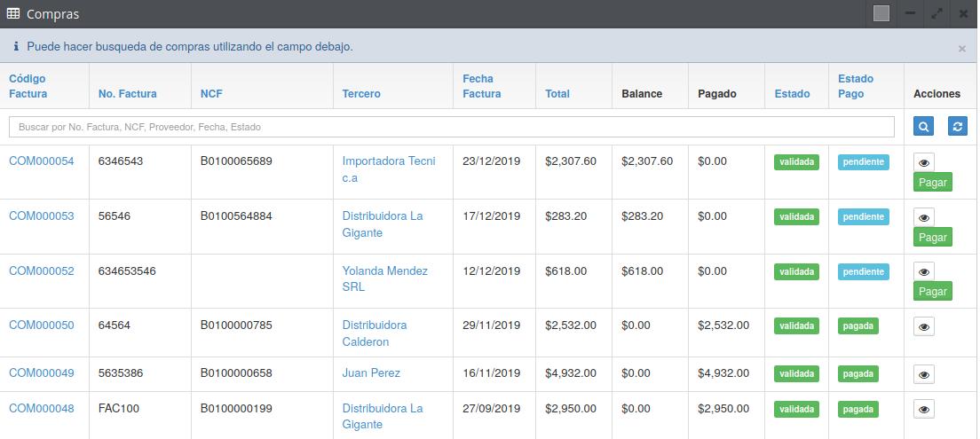980x439 pixels.
Task: View purchase COM000050 with eye icon
Action: point(924,327)
